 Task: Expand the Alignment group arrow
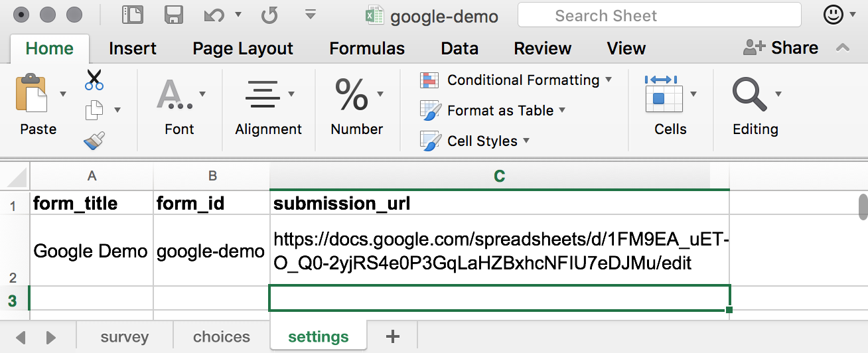(291, 94)
